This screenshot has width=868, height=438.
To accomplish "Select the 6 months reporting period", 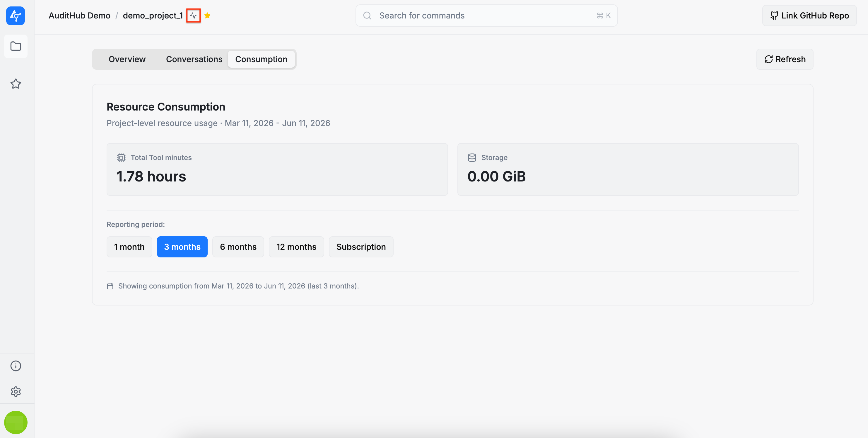I will click(238, 247).
